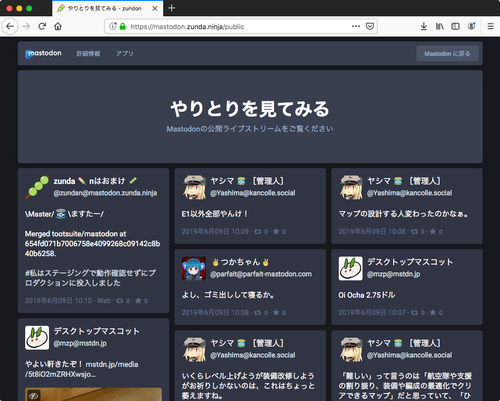Click the #私はステージングで動作確認せずにプロダクションに投入しました hashtag
500x401 pixels.
click(x=90, y=278)
